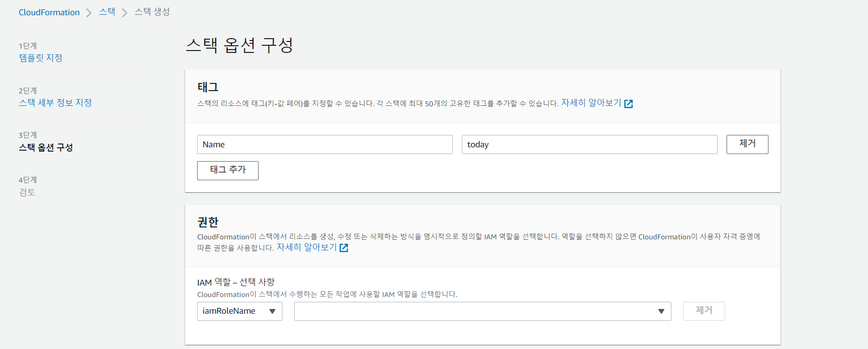Open 자세히 알아보기 link in 태그 section
Screen dimensions: 868x349
[x=591, y=103]
